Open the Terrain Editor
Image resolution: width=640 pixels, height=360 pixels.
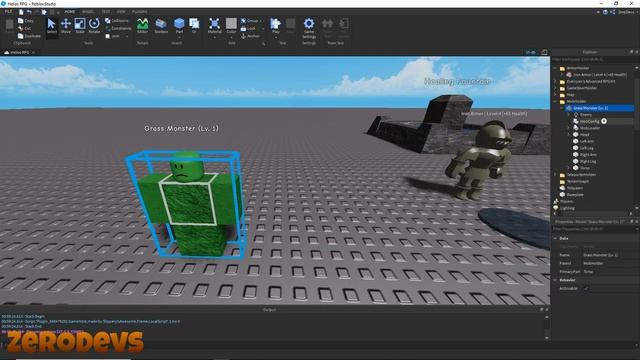pyautogui.click(x=142, y=26)
